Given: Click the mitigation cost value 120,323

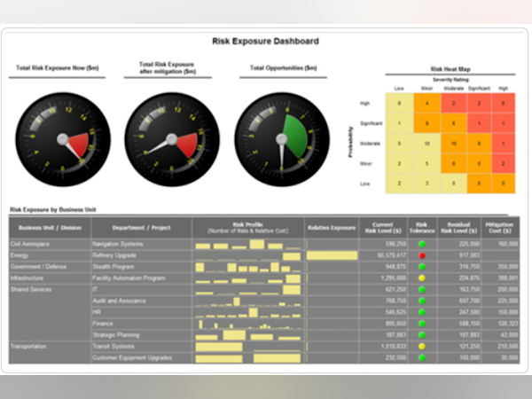Looking at the screenshot, I should (508, 324).
